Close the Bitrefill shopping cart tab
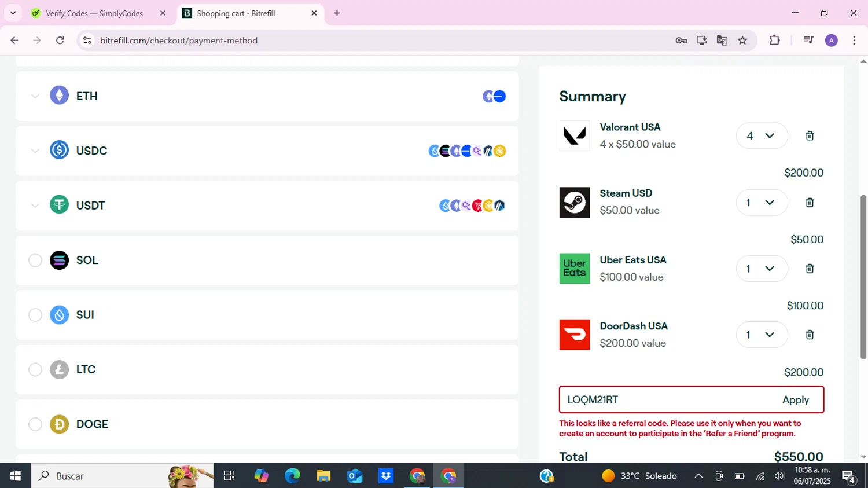The width and height of the screenshot is (868, 488). click(314, 13)
